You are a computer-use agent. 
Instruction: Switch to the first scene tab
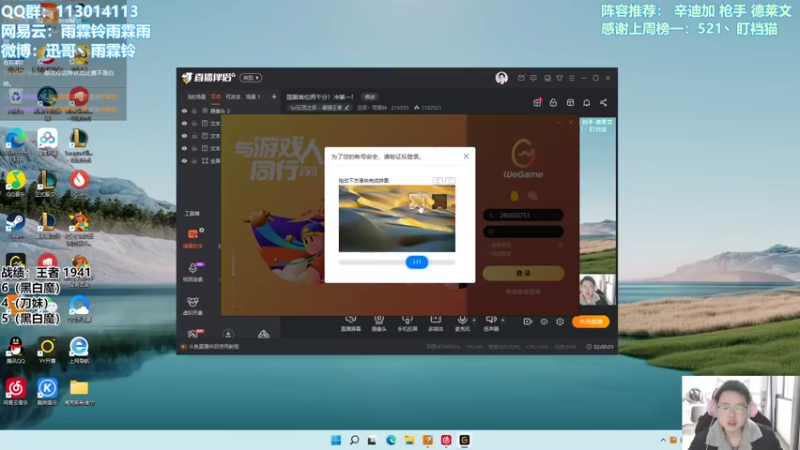click(196, 96)
